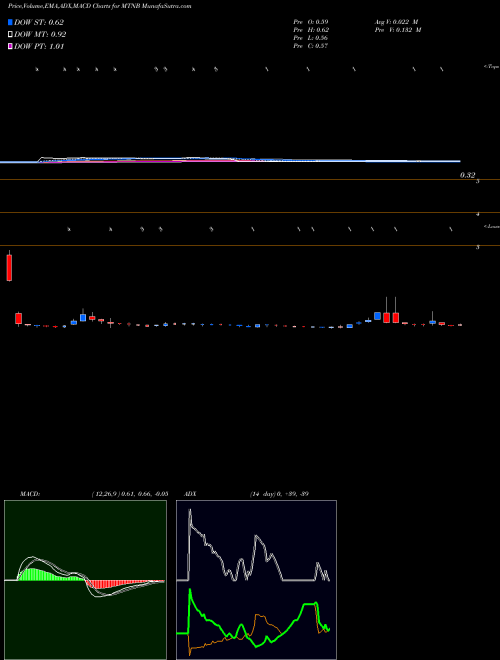Open the green MACD histogram chart panel
Image resolution: width=500 pixels, height=660 pixels.
[85, 580]
